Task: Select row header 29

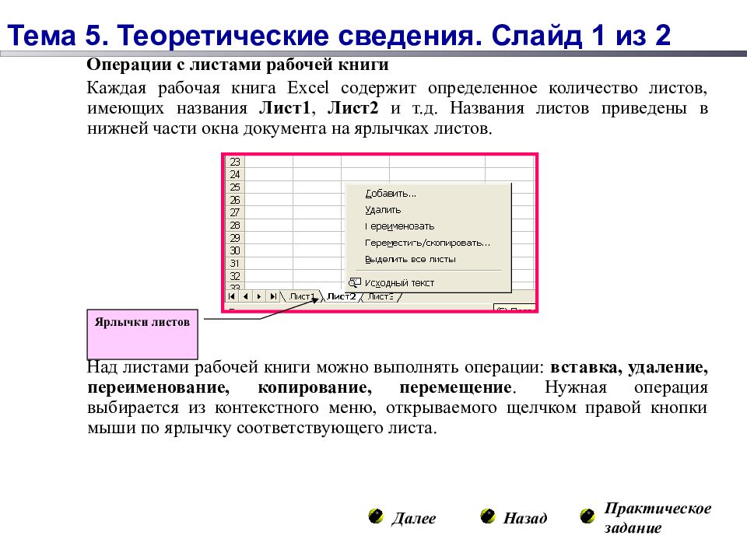Action: click(235, 238)
